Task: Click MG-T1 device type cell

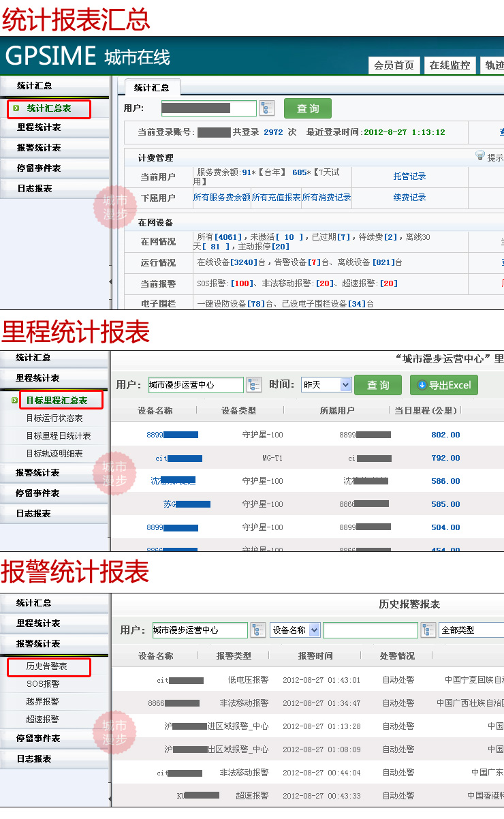Action: click(272, 458)
